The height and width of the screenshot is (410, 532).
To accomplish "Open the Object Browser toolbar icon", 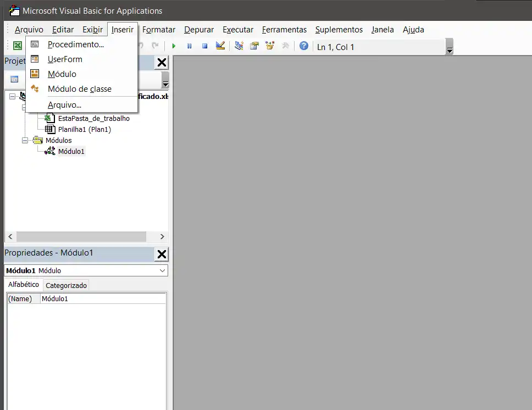I will pos(269,46).
